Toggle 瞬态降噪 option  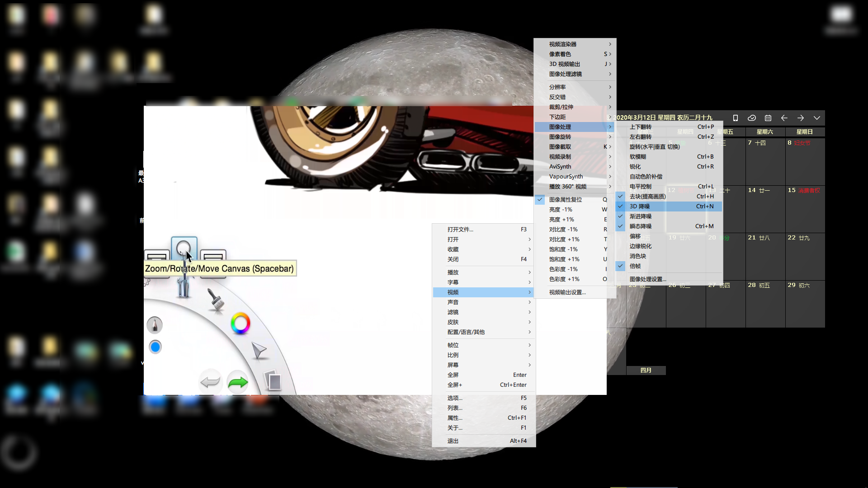click(x=669, y=226)
